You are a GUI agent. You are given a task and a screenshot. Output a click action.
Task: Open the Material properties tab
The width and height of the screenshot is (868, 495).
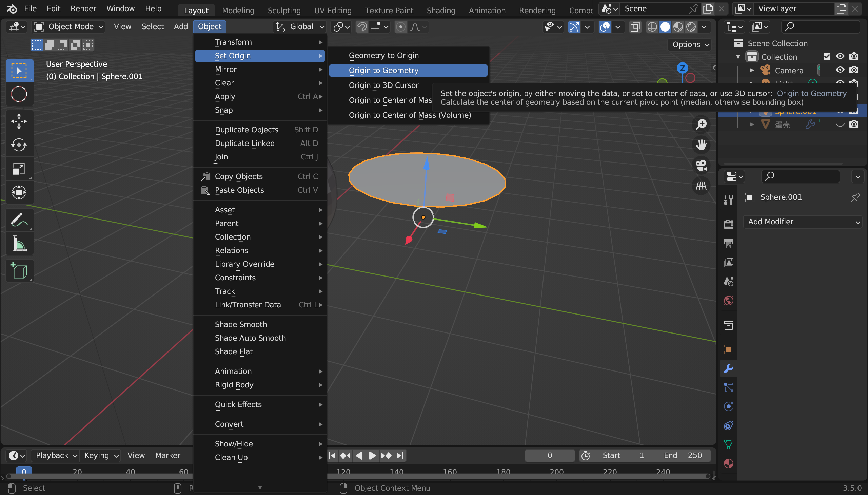click(728, 464)
